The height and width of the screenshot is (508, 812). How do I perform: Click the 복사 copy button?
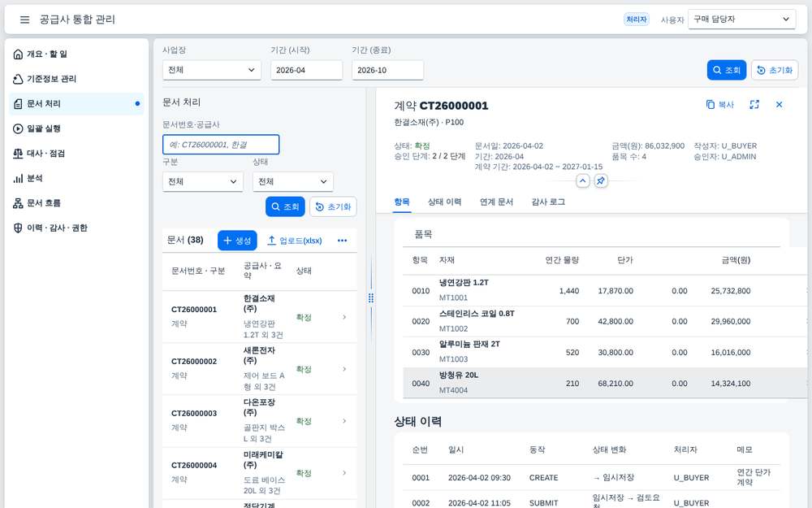[x=719, y=105]
